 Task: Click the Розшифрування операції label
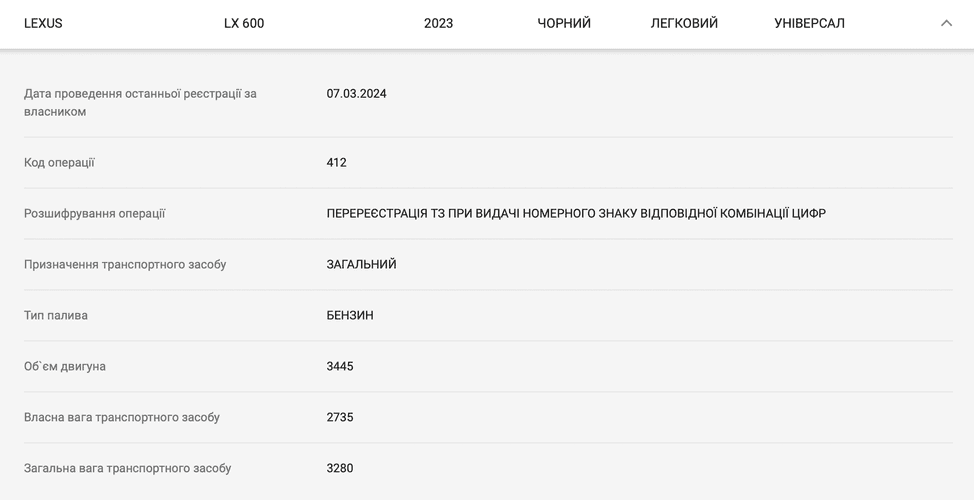pyautogui.click(x=95, y=214)
